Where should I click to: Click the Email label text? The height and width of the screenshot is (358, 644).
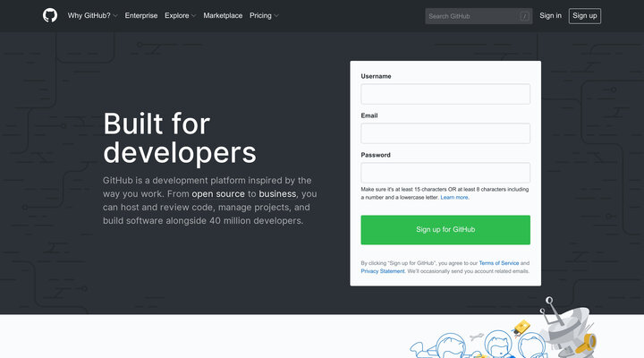point(369,116)
